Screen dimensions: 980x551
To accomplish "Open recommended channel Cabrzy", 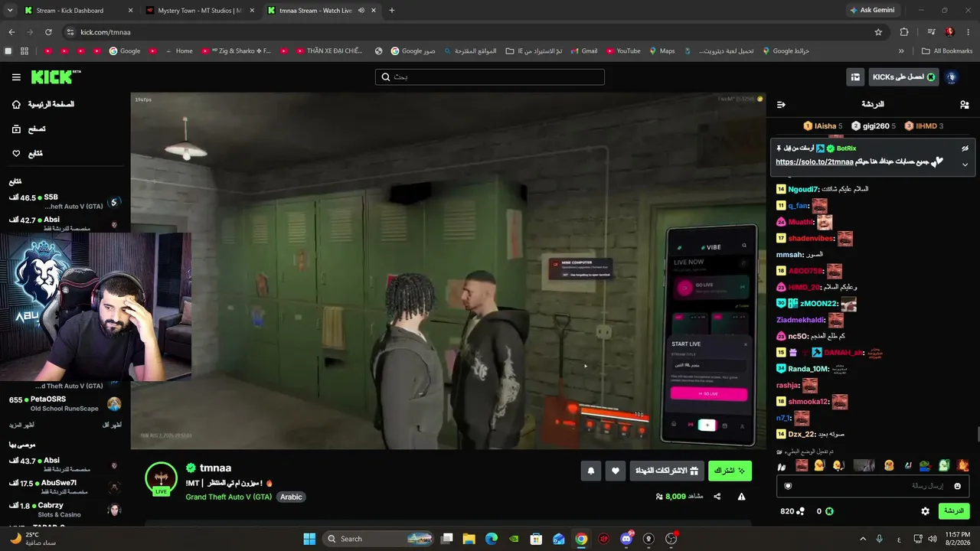I will tap(65, 510).
